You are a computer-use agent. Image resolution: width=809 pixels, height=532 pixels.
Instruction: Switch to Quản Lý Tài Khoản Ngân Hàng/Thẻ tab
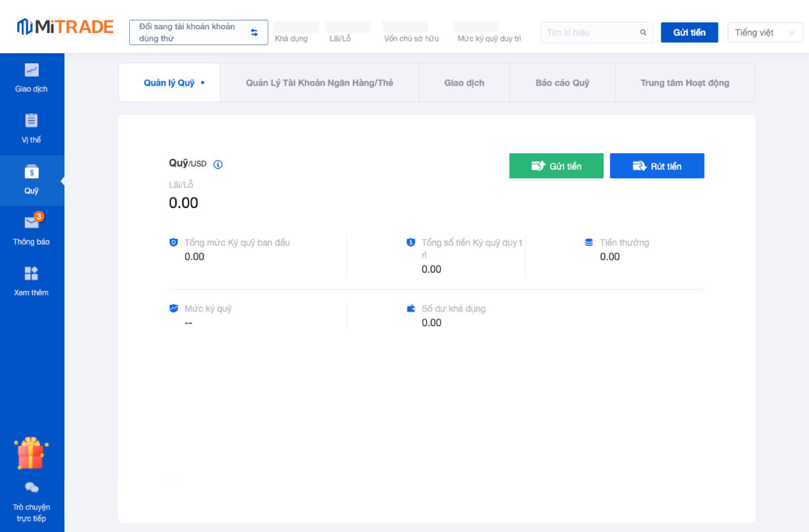pyautogui.click(x=319, y=83)
